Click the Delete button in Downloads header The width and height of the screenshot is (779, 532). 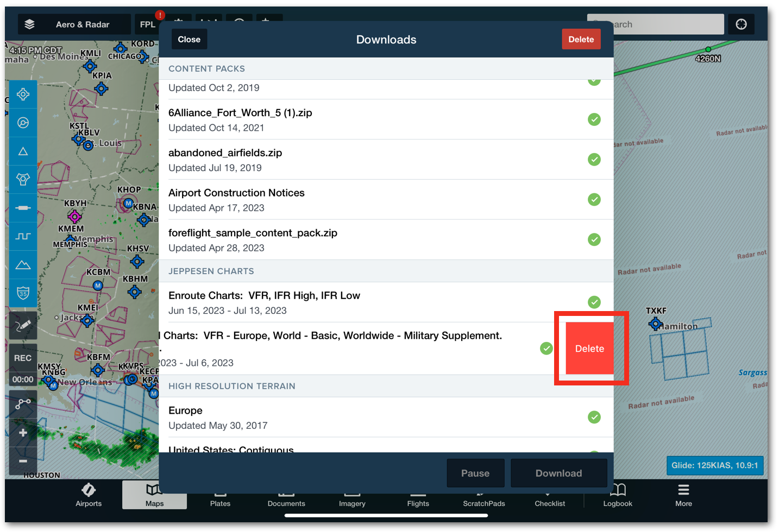click(581, 39)
